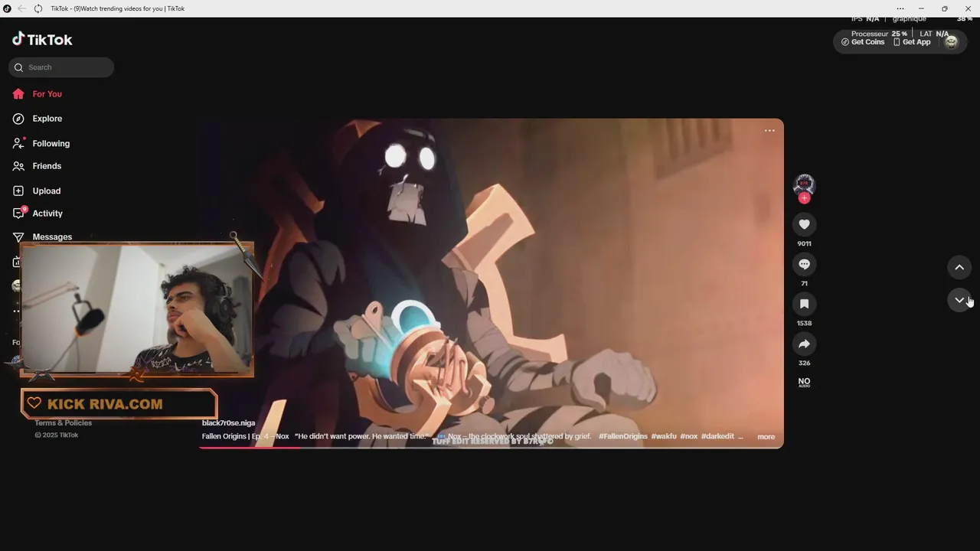Bookmark the video to favorites

(x=804, y=304)
